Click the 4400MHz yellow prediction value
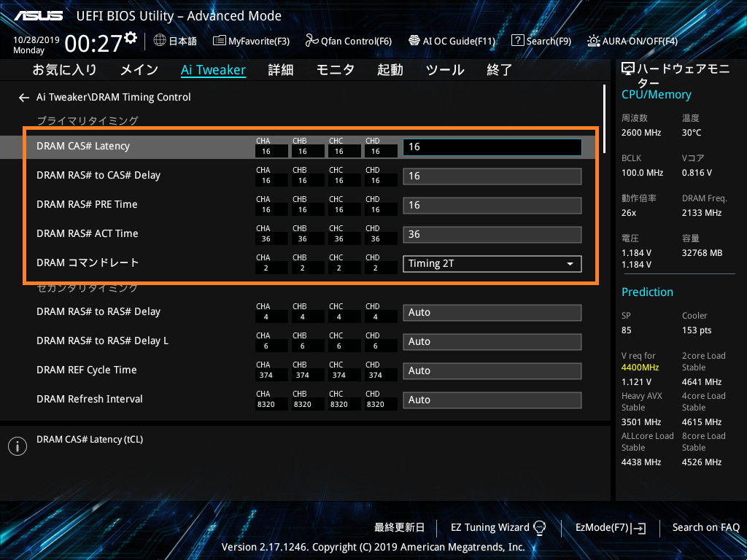747x560 pixels. 640,367
